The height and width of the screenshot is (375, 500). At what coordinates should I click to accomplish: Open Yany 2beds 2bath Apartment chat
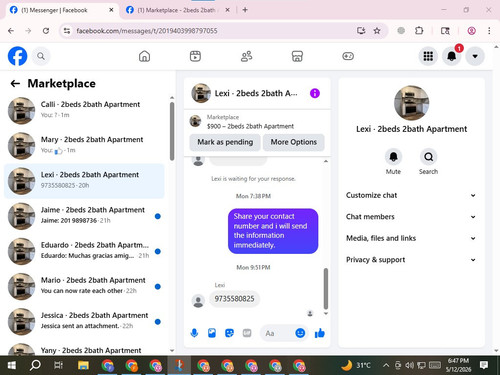pyautogui.click(x=84, y=349)
